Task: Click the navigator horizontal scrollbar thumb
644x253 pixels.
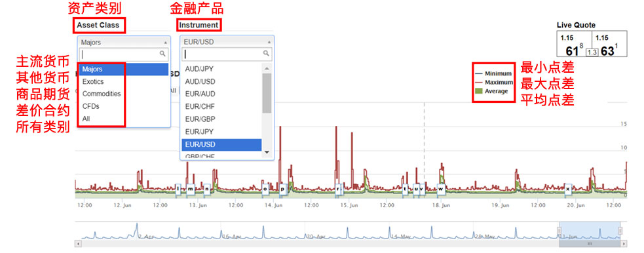Action: point(590,244)
